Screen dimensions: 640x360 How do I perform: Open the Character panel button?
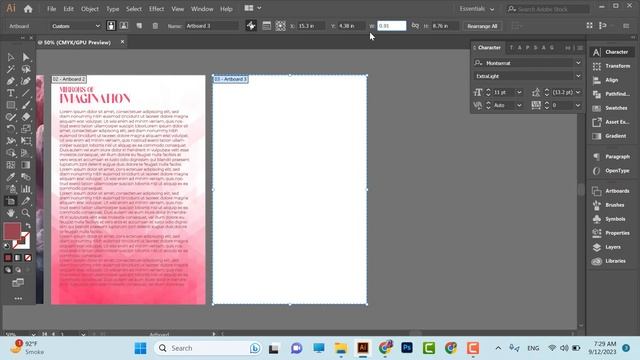point(612,52)
